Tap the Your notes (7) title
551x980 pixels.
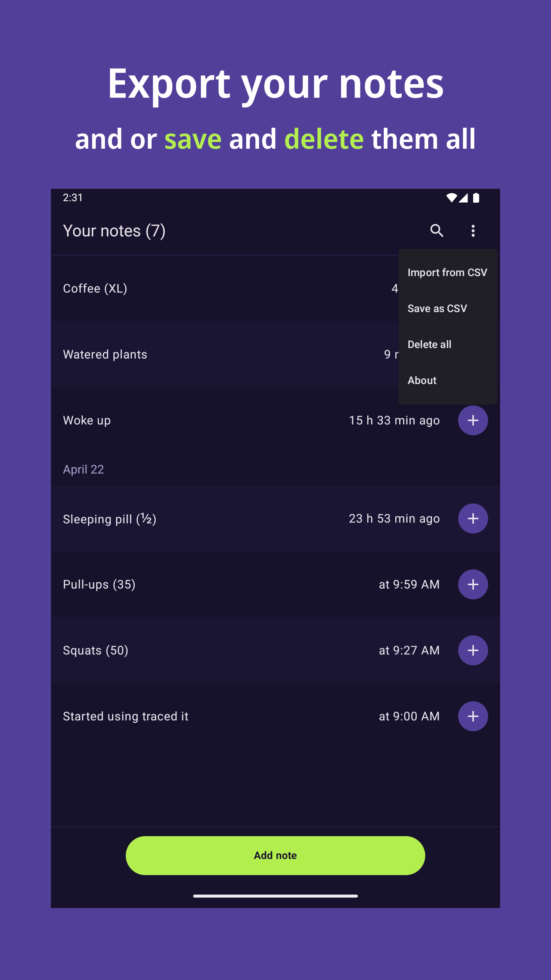click(x=114, y=230)
